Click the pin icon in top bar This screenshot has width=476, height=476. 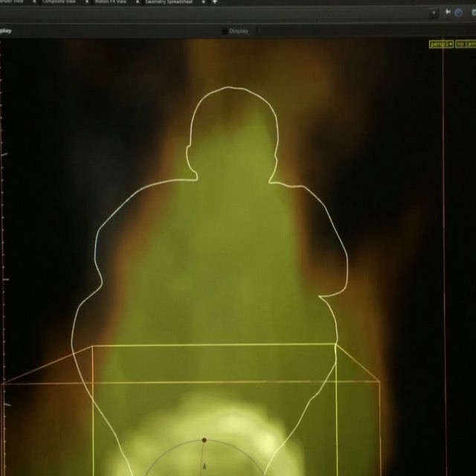coord(447,13)
